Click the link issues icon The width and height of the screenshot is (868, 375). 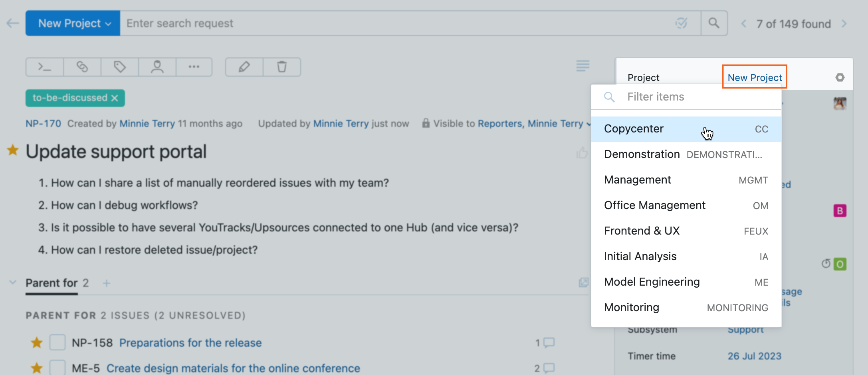point(82,67)
